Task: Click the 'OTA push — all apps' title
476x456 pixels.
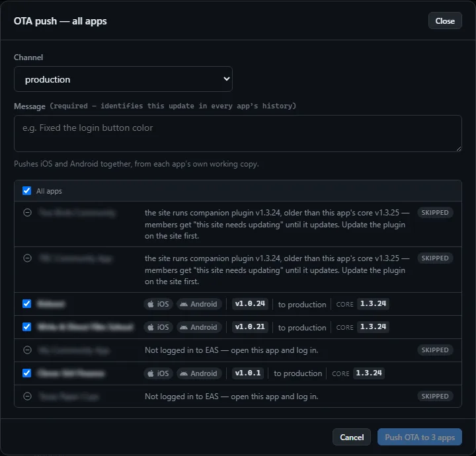Action: [x=60, y=21]
